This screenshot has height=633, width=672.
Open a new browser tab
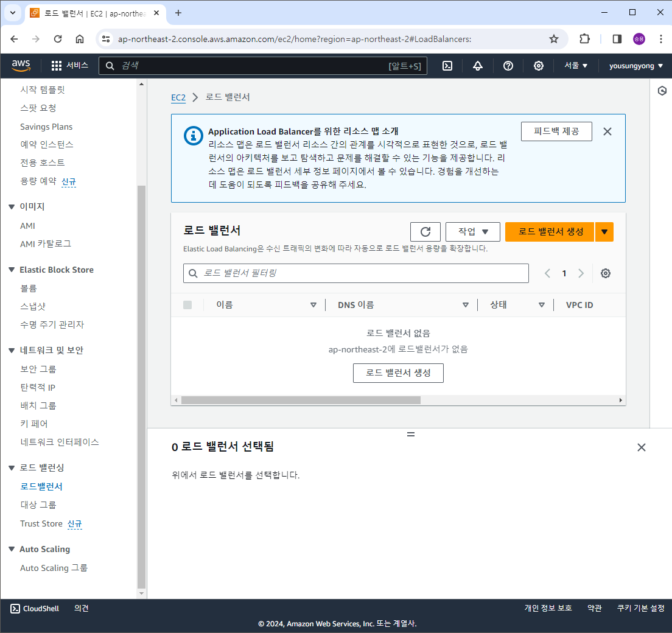click(178, 13)
